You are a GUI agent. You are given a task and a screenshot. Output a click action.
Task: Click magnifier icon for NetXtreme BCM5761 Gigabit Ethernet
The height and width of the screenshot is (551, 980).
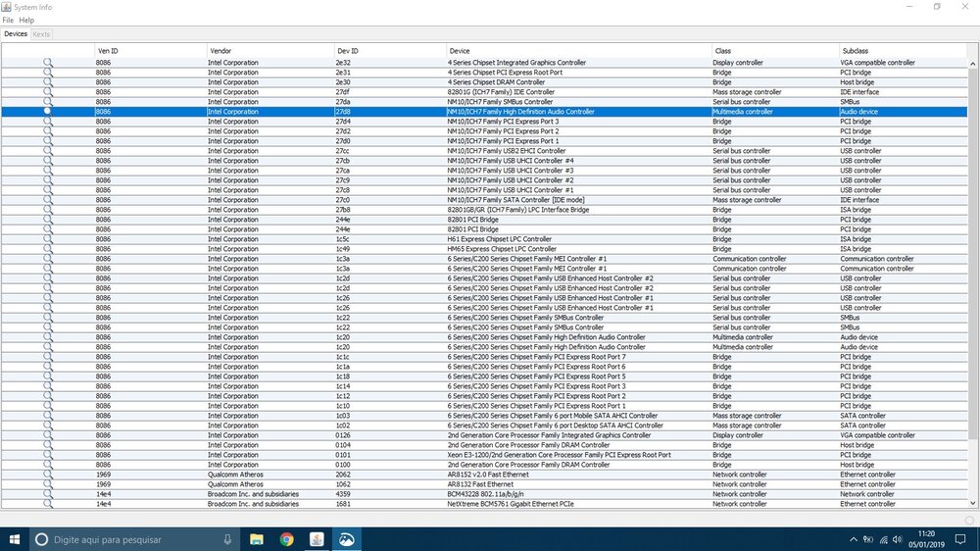(x=47, y=504)
